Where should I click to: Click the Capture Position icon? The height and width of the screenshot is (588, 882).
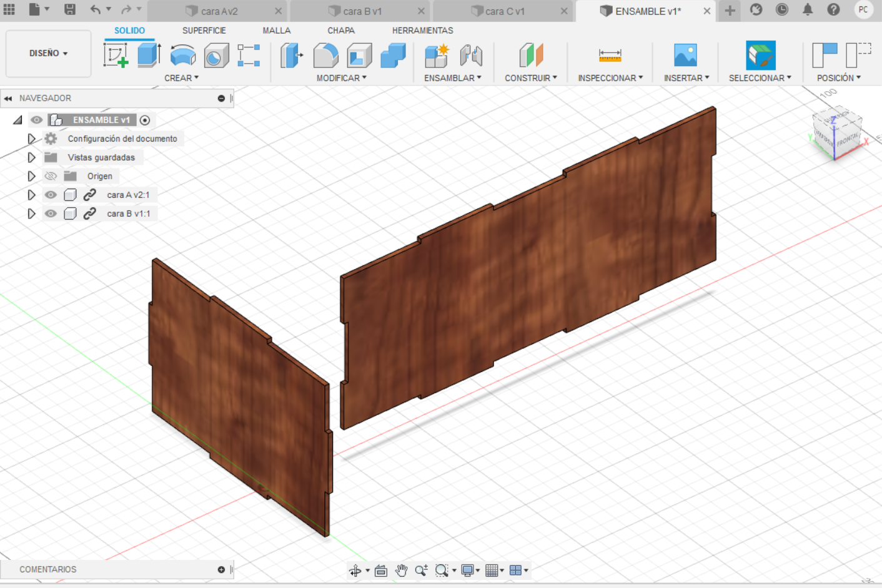[x=825, y=55]
